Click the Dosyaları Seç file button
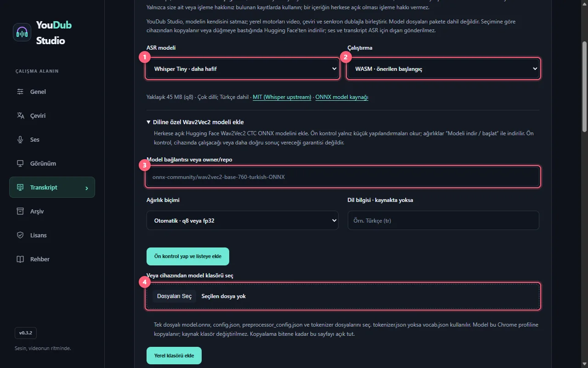The width and height of the screenshot is (588, 368). 175,296
